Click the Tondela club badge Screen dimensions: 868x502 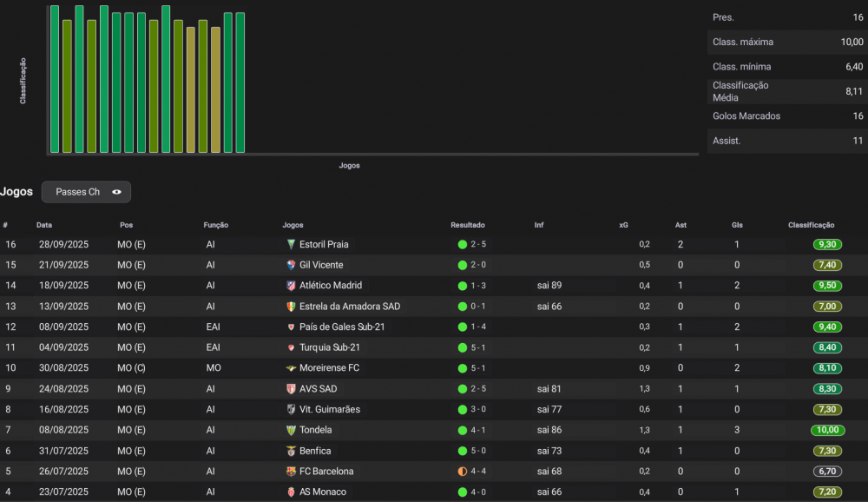(x=291, y=430)
